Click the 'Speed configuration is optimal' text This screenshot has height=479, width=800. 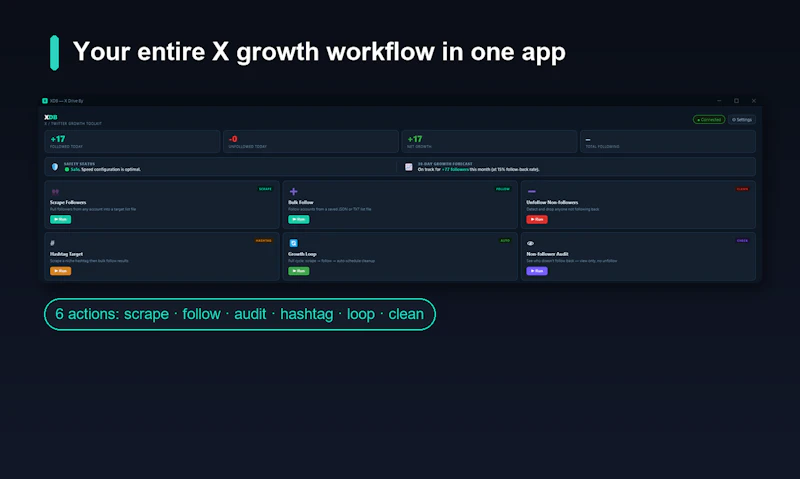(x=111, y=169)
